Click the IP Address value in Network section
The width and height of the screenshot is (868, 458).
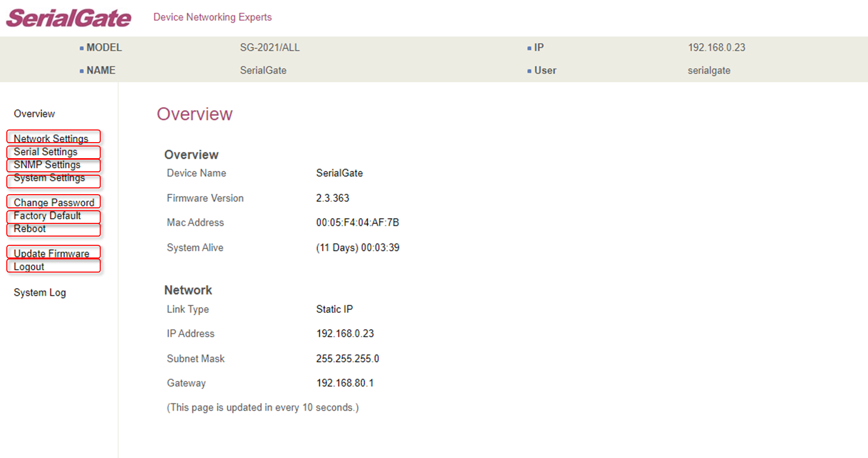click(345, 333)
